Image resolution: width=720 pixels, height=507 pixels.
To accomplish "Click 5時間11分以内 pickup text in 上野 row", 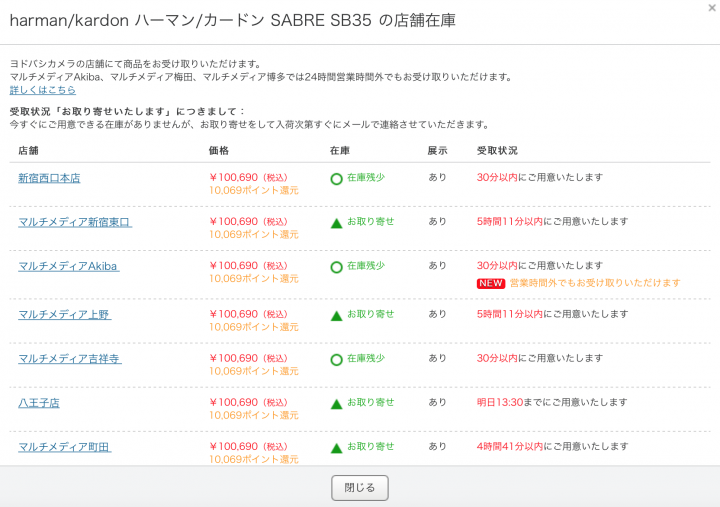I will coord(510,314).
